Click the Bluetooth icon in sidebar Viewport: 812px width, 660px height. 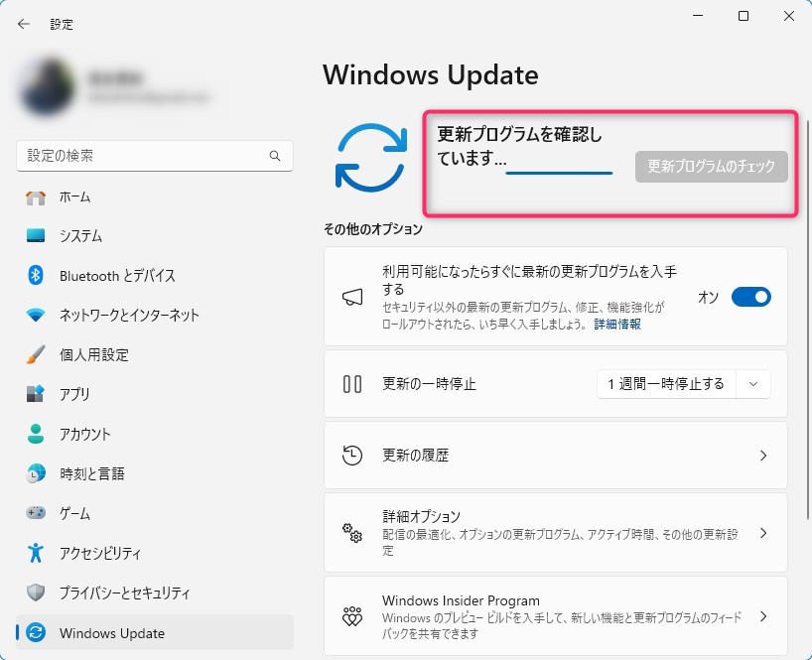[36, 276]
